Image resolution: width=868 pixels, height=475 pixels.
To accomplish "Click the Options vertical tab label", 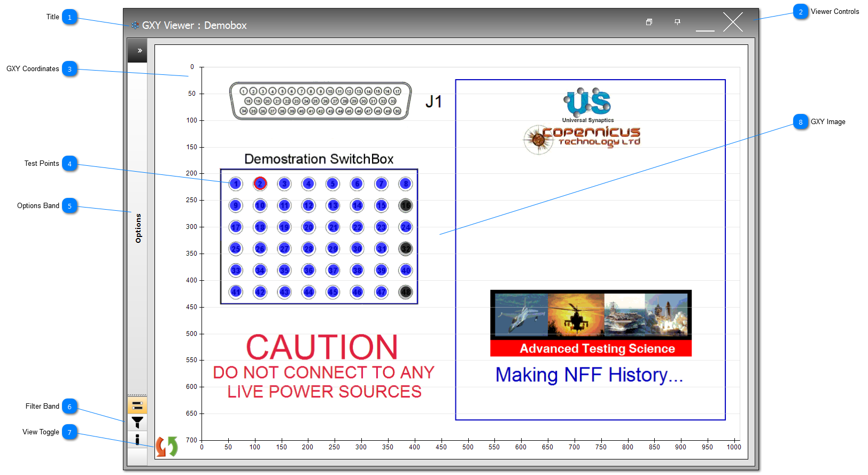I will point(138,228).
